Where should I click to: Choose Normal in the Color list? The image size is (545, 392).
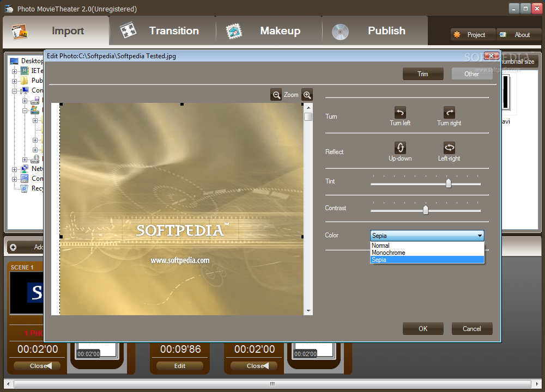pyautogui.click(x=427, y=246)
